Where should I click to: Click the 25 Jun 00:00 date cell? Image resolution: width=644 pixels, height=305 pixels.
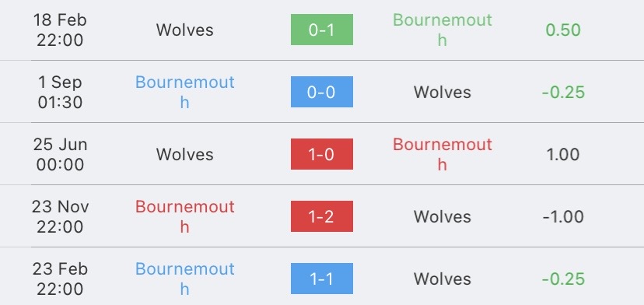(x=60, y=154)
